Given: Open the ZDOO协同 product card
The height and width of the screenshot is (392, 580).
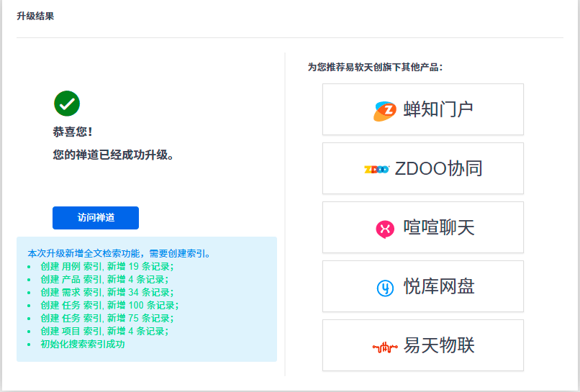Looking at the screenshot, I should point(422,168).
